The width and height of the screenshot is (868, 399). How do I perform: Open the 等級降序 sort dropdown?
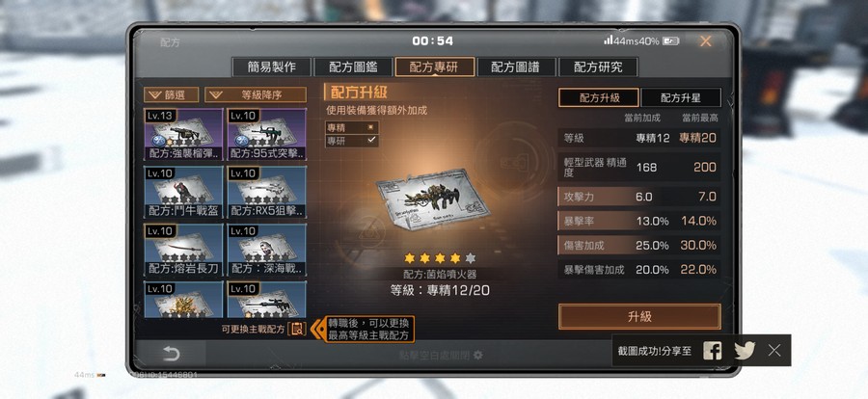(256, 94)
